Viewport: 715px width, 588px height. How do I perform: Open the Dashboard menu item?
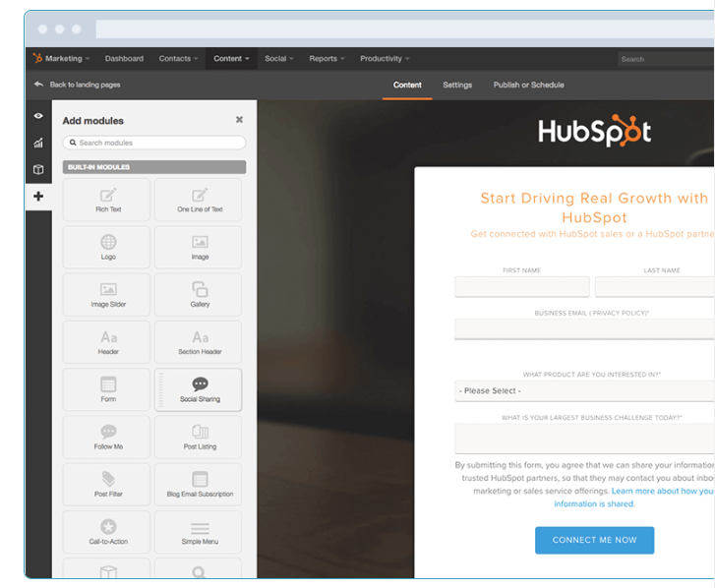[x=124, y=58]
